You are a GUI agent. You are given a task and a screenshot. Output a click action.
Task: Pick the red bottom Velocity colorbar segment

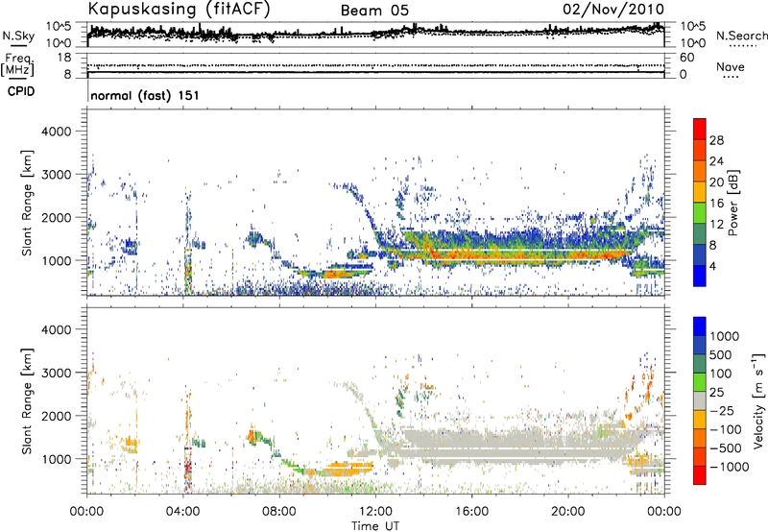[x=700, y=475]
